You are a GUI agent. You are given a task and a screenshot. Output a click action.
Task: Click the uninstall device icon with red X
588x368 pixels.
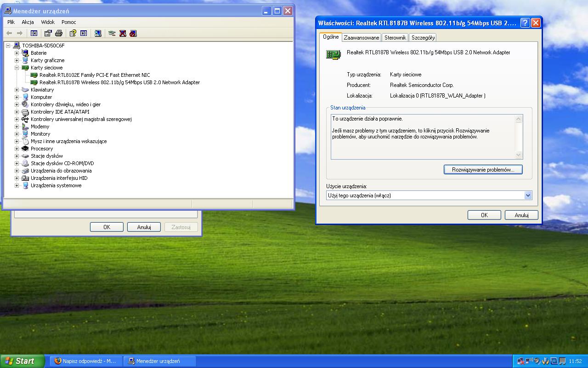(x=123, y=33)
